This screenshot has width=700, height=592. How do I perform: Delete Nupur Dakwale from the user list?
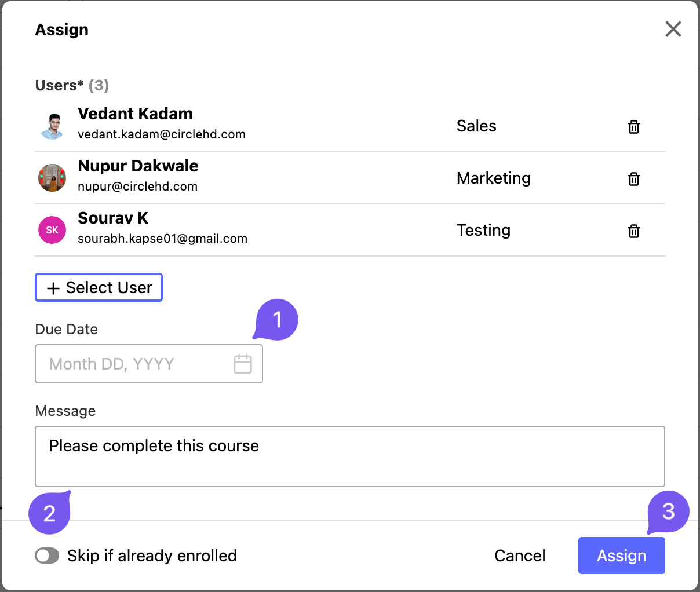tap(634, 179)
